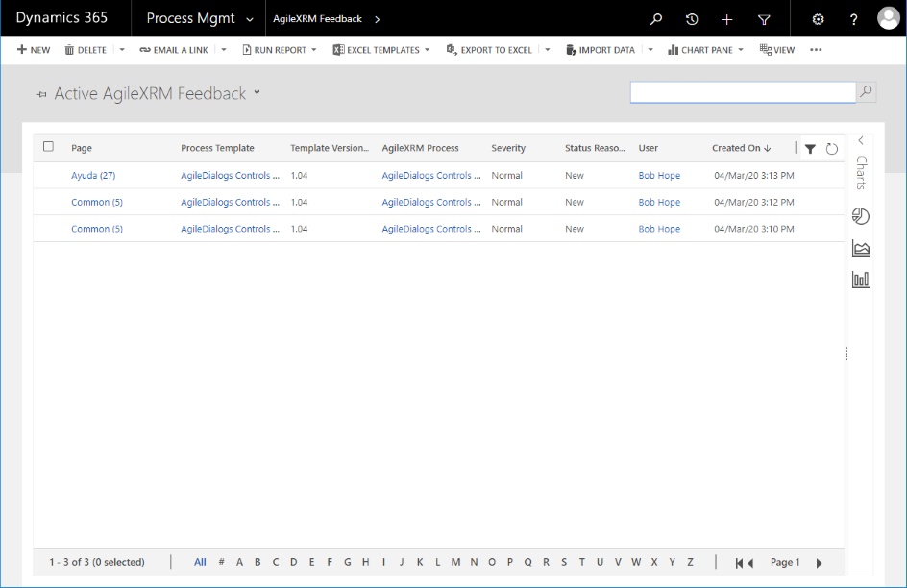Click EXPORT TO EXCEL command
907x588 pixels.
coord(489,50)
